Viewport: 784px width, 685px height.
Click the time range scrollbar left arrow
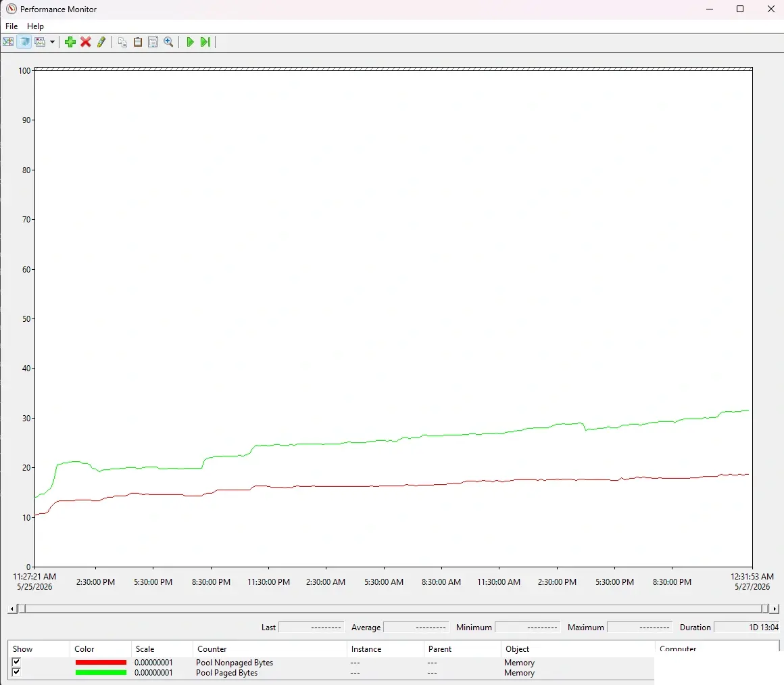pos(11,609)
